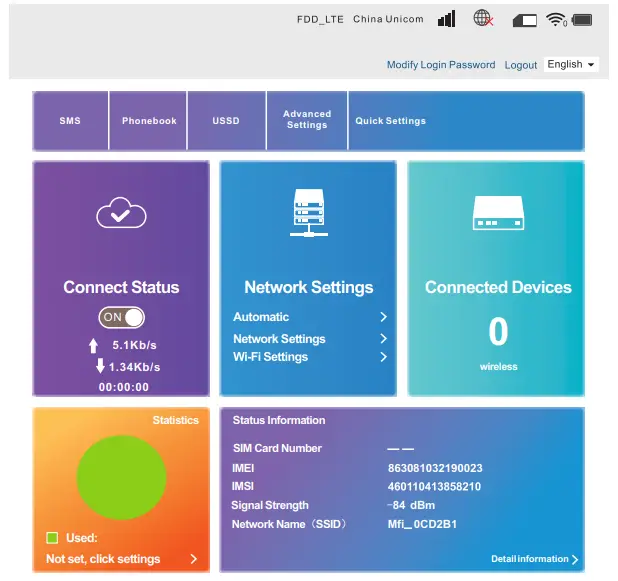The width and height of the screenshot is (618, 581).
Task: Open Network Settings sub-link text
Action: point(279,339)
